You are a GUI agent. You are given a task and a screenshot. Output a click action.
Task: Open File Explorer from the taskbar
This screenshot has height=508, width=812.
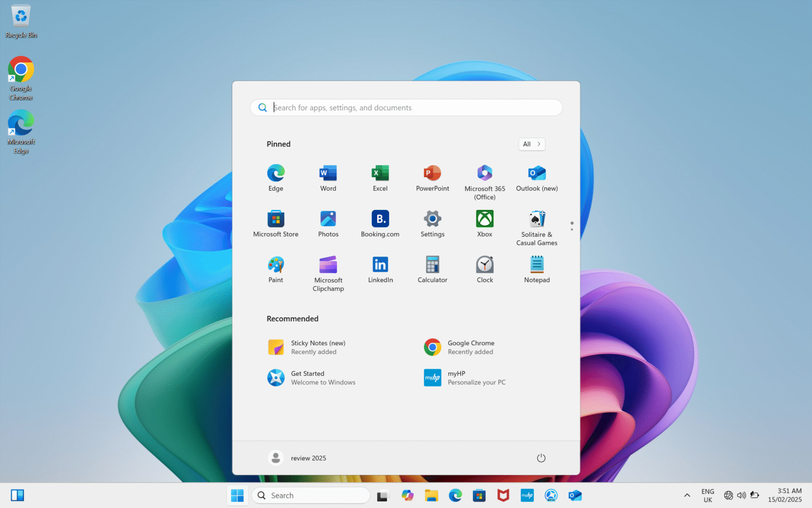pos(431,495)
